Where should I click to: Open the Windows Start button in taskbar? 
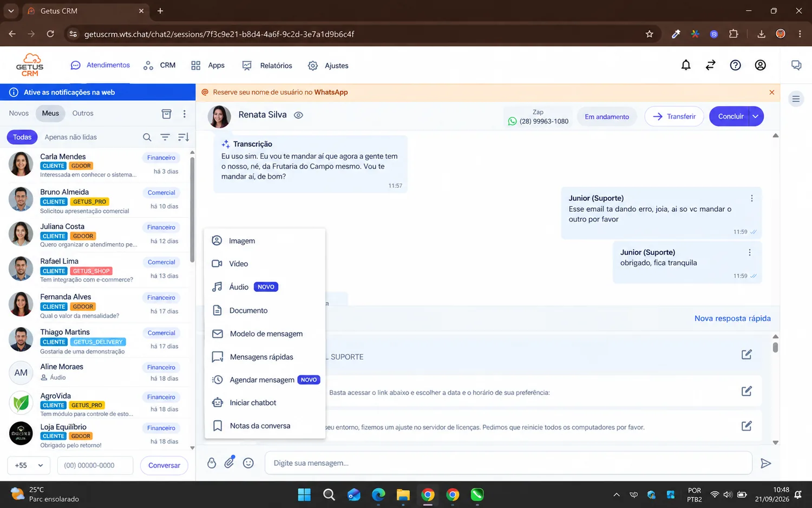(x=304, y=494)
